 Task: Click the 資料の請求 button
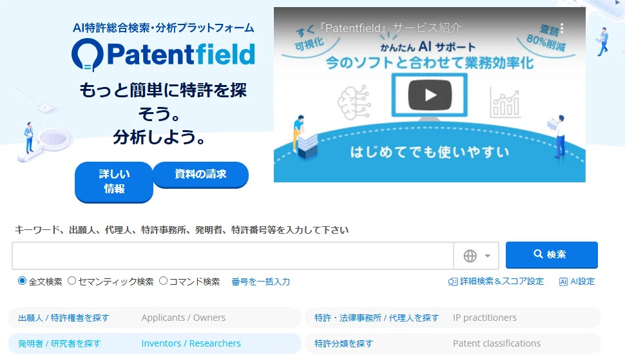(x=200, y=174)
